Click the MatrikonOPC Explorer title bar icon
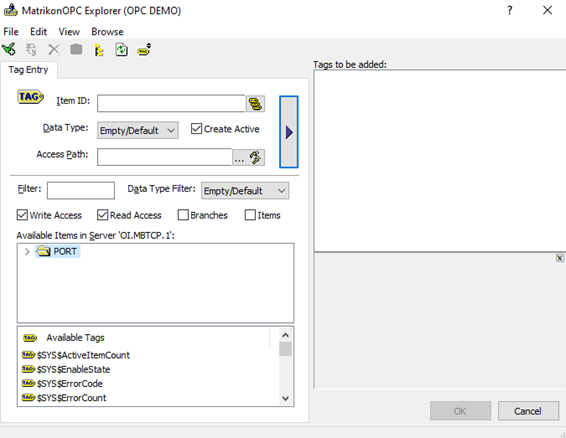The image size is (566, 438). (x=10, y=10)
